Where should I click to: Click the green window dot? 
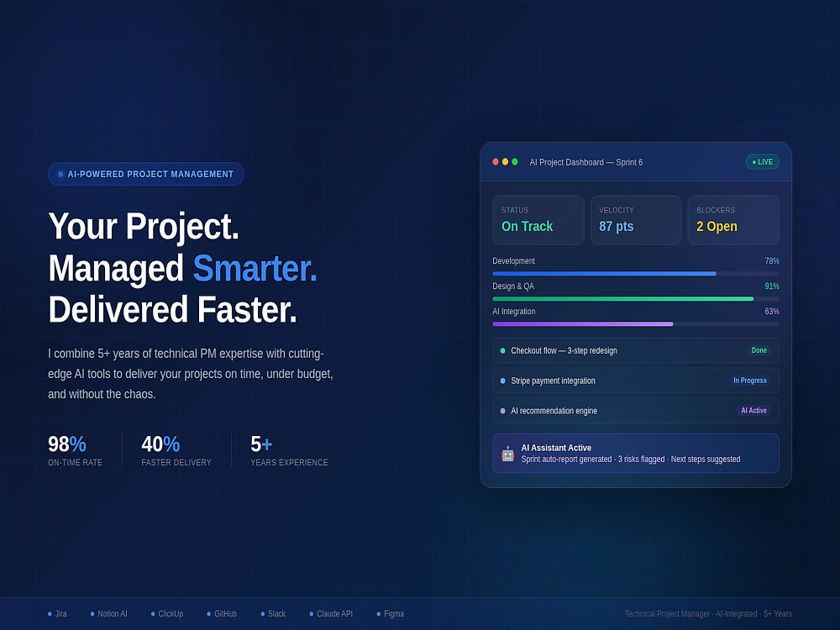(515, 162)
